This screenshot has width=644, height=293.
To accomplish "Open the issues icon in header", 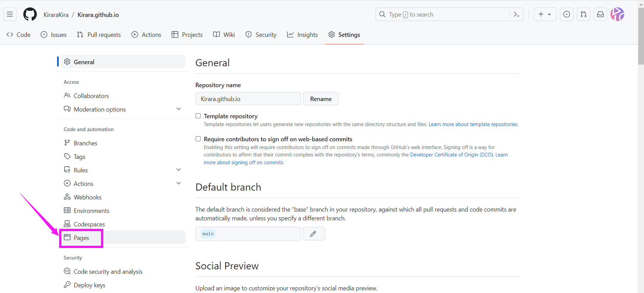I will pos(567,14).
